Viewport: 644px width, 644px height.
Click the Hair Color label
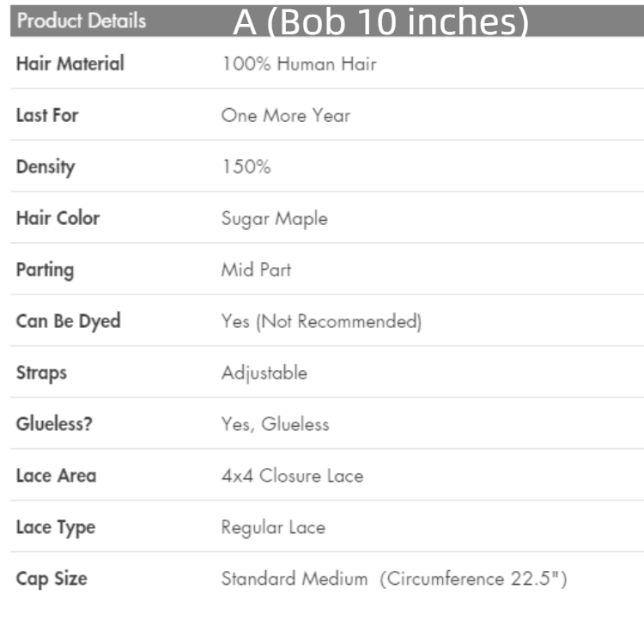click(x=58, y=218)
